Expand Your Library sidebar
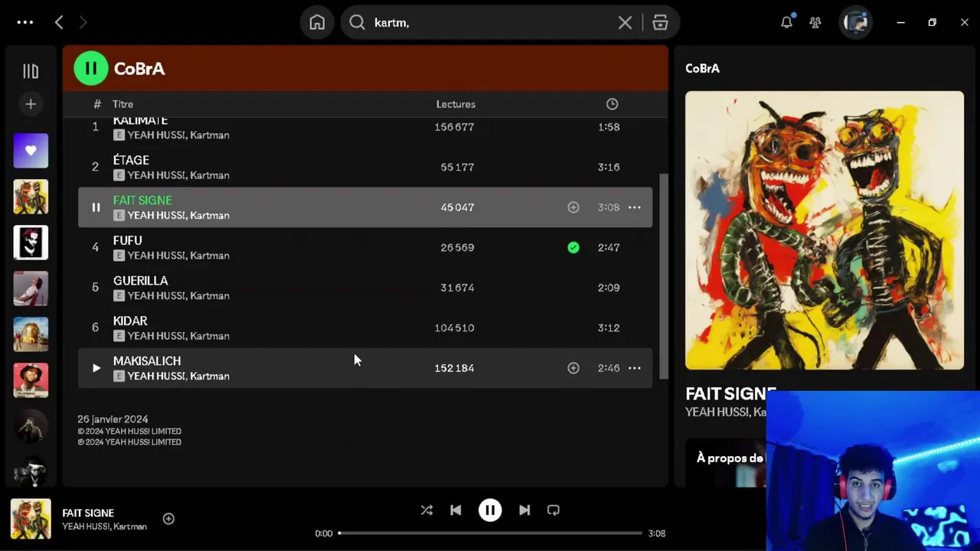 [x=31, y=71]
